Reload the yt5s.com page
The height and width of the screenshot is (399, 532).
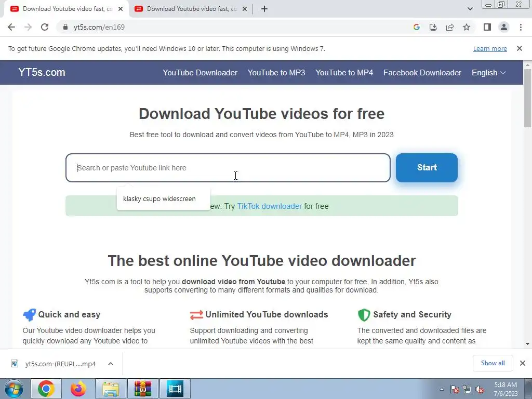tap(45, 27)
